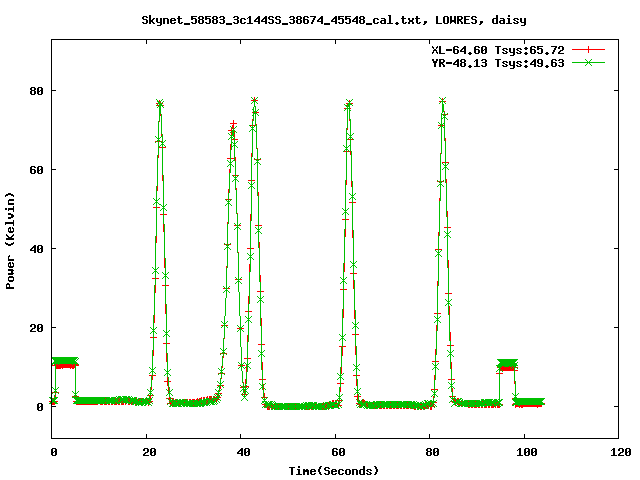Click the green line sample in legend
Image resolution: width=640 pixels, height=480 pixels.
590,62
